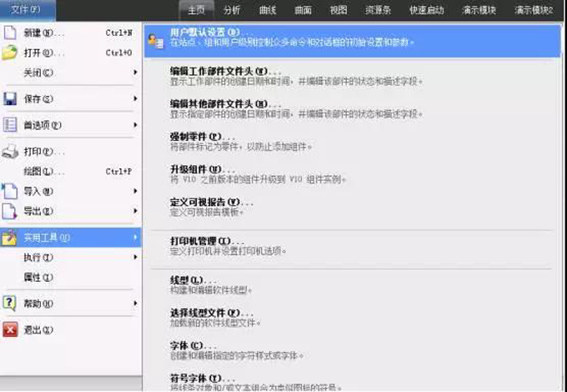Click the red Exit (退出) X icon
This screenshot has width=567, height=392.
point(10,329)
